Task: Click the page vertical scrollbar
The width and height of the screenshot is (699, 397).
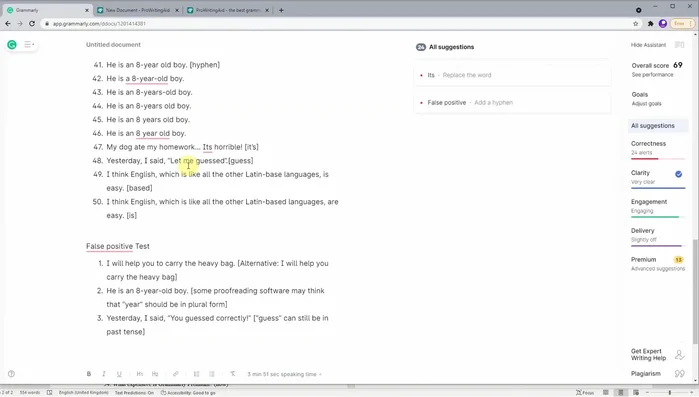Action: point(695,292)
